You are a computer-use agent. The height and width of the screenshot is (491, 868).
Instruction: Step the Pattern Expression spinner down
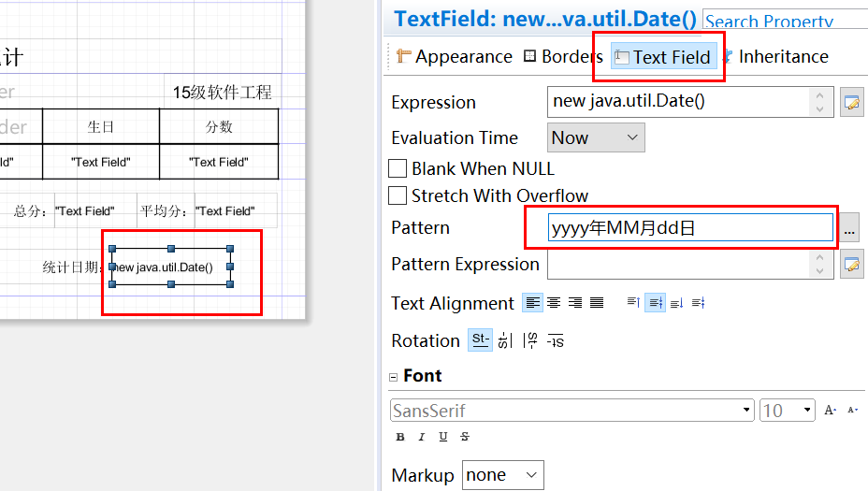click(x=819, y=271)
